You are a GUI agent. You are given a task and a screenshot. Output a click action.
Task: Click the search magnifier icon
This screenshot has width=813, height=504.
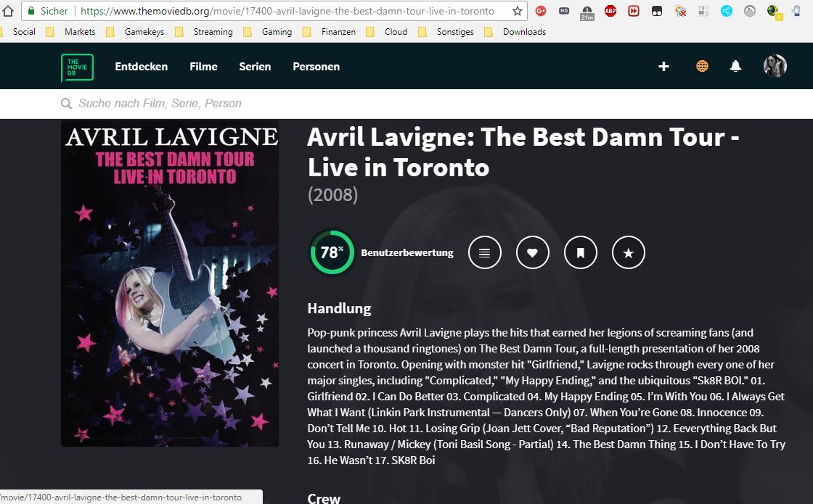pos(66,104)
